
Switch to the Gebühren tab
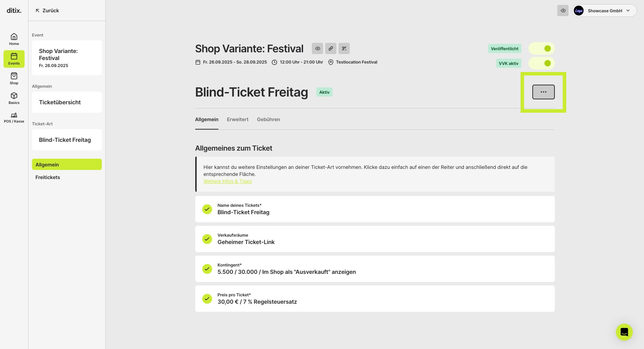point(268,119)
